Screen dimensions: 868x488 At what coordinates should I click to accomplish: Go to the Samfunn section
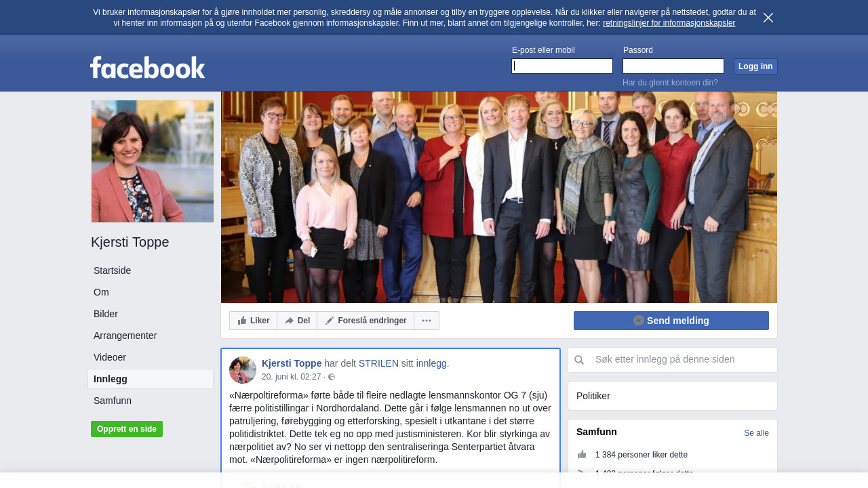(x=113, y=401)
